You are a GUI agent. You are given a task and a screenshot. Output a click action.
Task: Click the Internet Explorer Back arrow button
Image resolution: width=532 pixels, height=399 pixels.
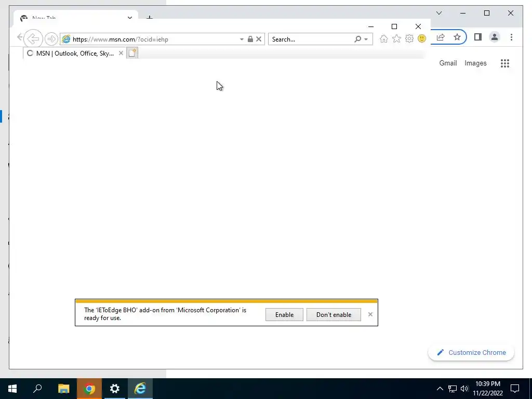tap(33, 38)
